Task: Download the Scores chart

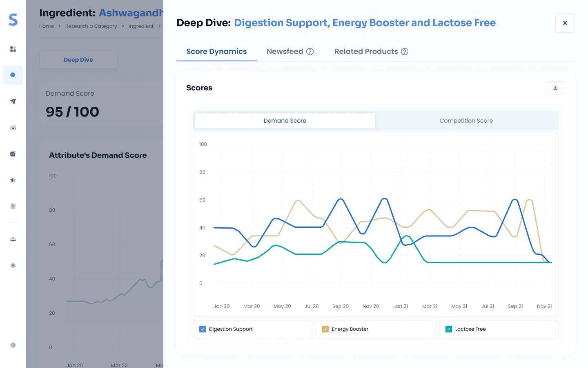Action: (555, 88)
